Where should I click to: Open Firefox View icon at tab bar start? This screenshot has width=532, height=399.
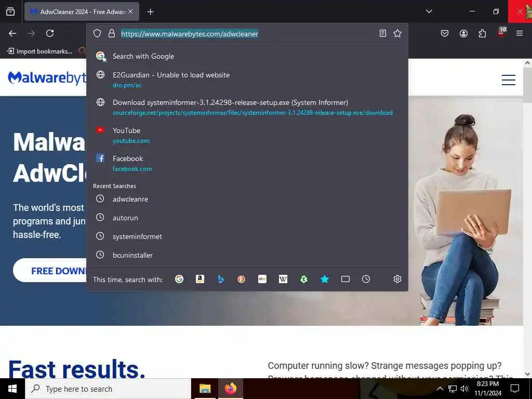pos(10,11)
